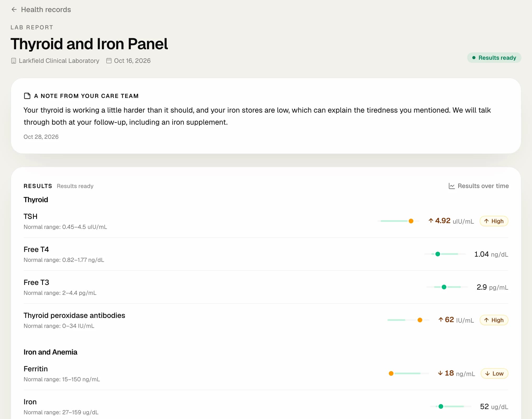Click the up arrow beside the 4.92 TSH value
The width and height of the screenshot is (532, 419).
point(431,221)
